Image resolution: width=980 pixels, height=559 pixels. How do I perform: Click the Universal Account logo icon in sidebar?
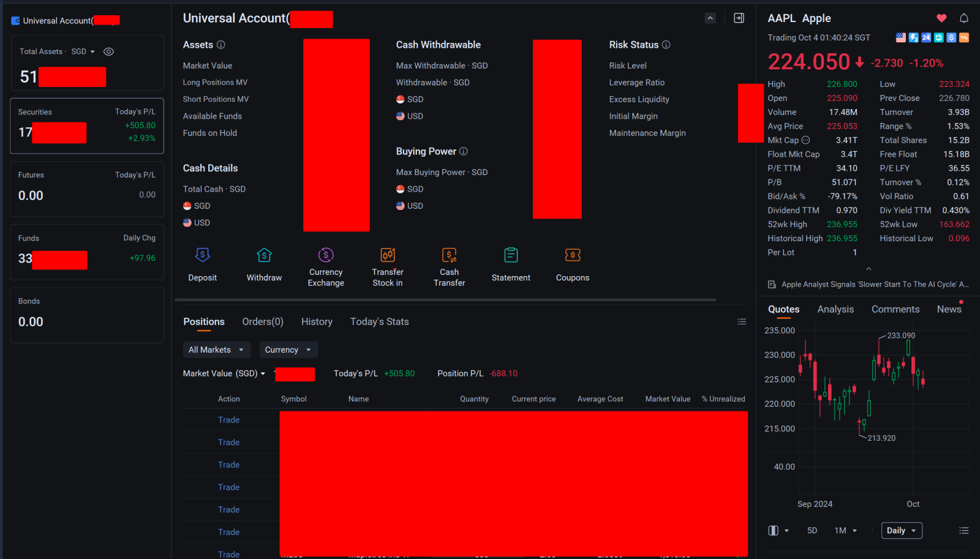click(x=16, y=21)
